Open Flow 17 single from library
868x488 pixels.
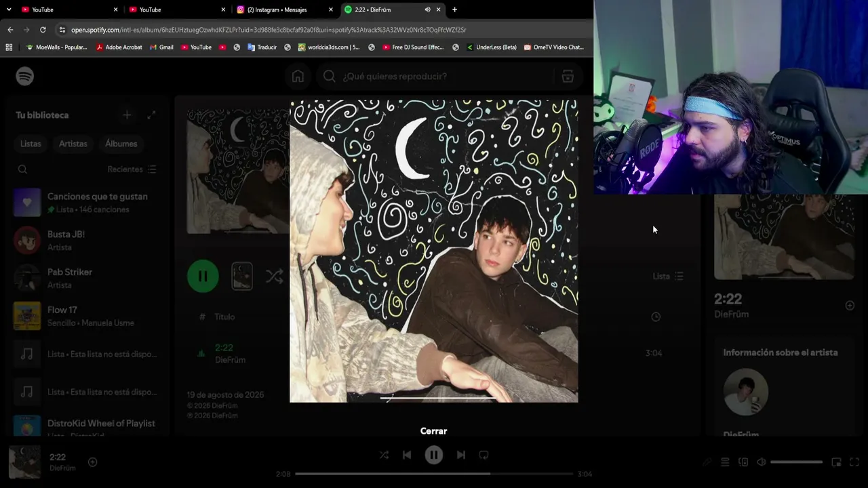[87, 317]
